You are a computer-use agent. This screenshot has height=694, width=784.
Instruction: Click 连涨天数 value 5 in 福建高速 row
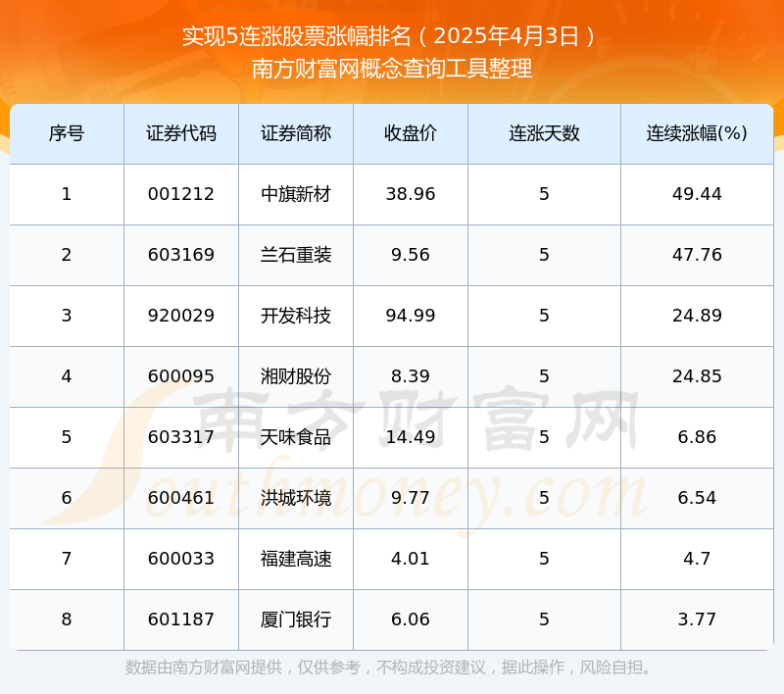pos(544,559)
